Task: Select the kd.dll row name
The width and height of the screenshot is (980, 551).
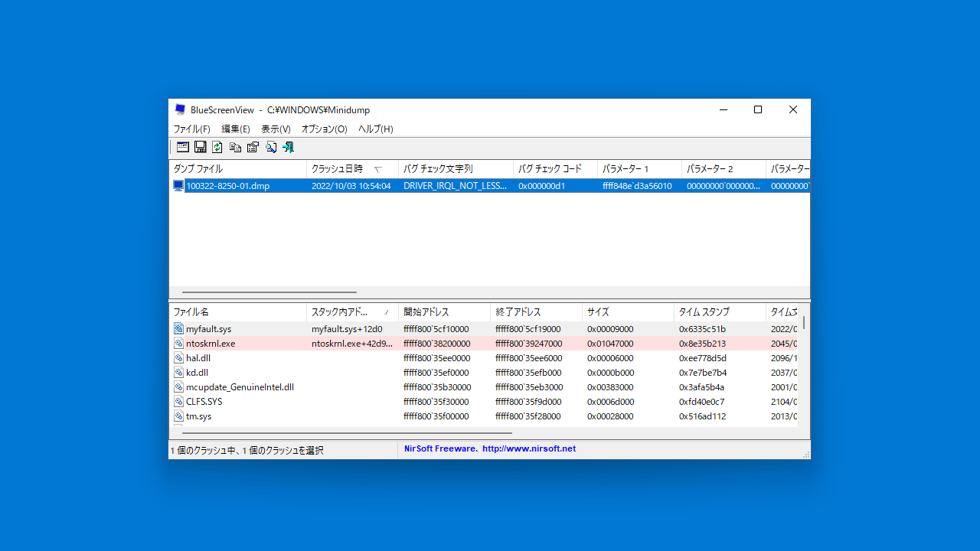Action: [197, 373]
